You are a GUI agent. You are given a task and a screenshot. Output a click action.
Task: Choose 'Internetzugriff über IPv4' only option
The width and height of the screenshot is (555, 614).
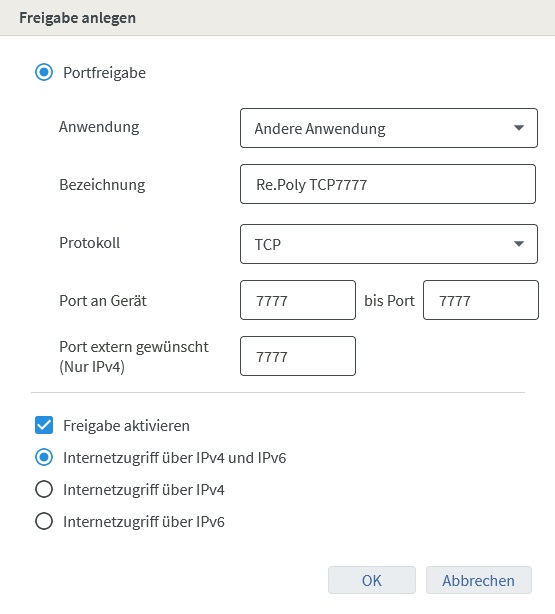[44, 489]
